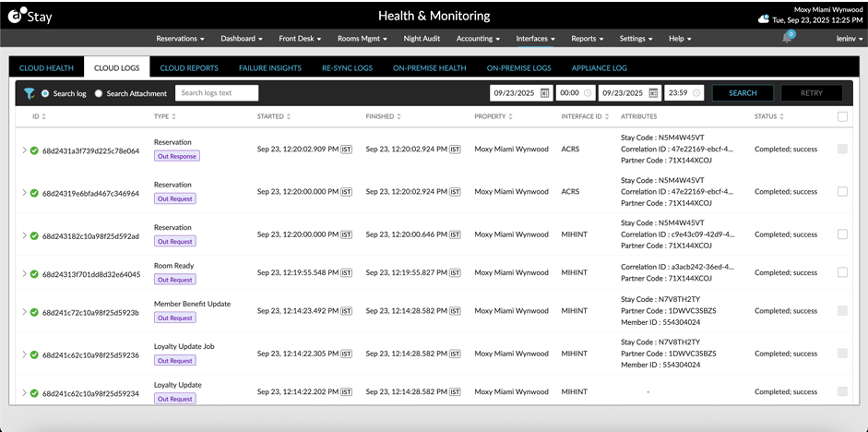Select the Search log radio button
Viewport: 868px width, 432px height.
[45, 93]
